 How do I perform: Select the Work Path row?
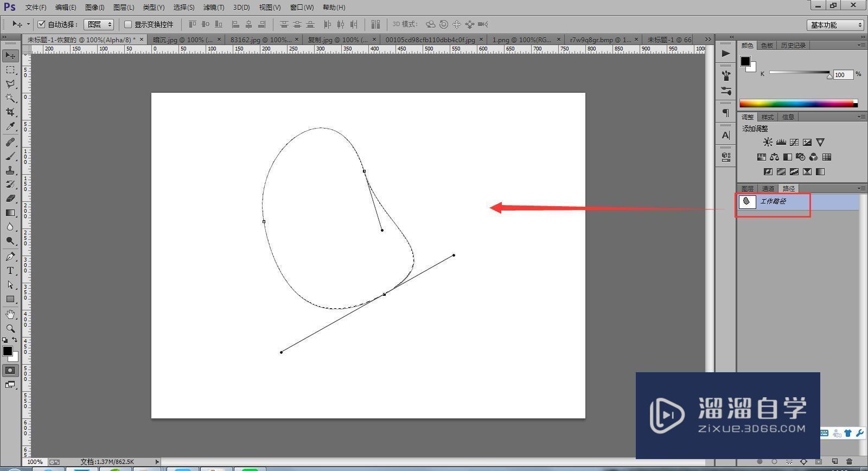pos(798,202)
